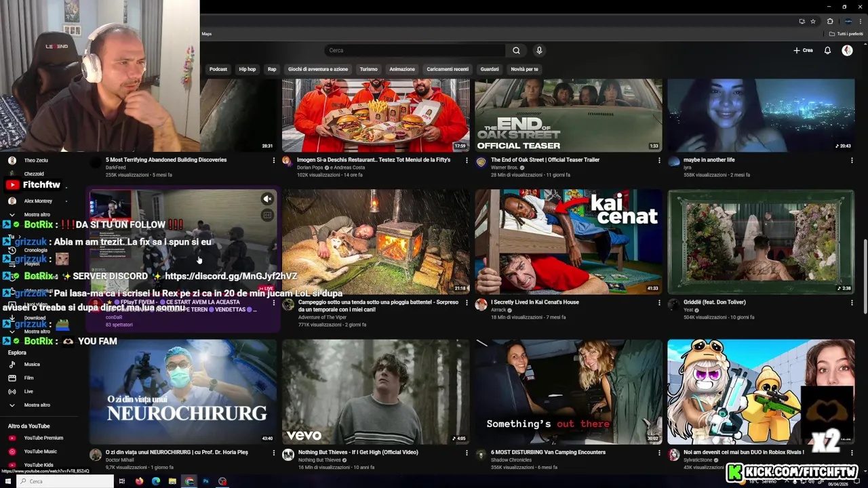Open options for Abandoned Building Discoveries video
Screen dimensions: 868x488
[274, 161]
